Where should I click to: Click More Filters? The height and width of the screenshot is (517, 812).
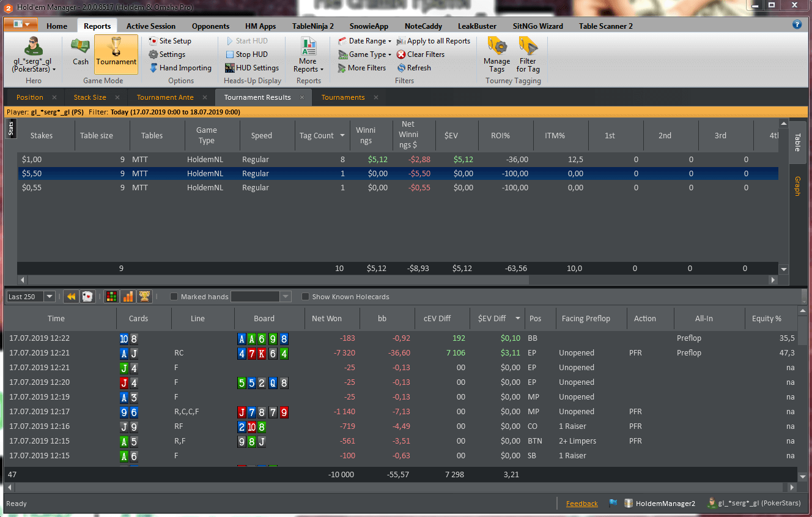click(362, 68)
